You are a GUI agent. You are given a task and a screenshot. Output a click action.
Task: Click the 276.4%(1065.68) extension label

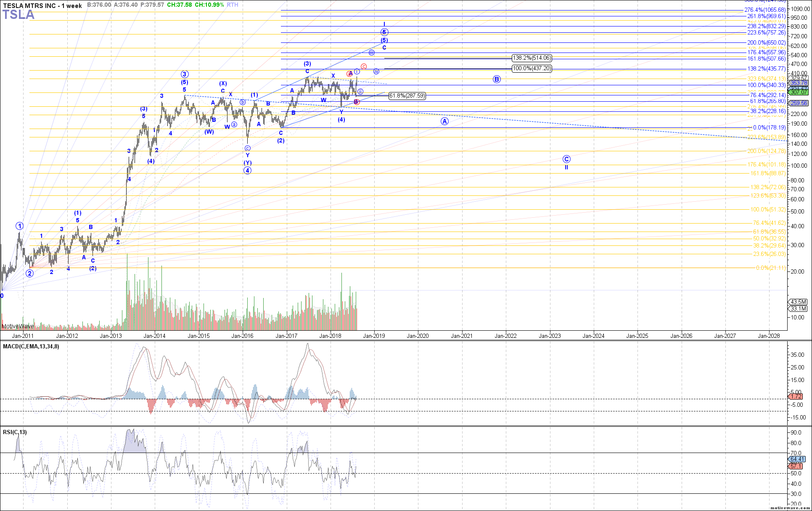click(x=765, y=10)
